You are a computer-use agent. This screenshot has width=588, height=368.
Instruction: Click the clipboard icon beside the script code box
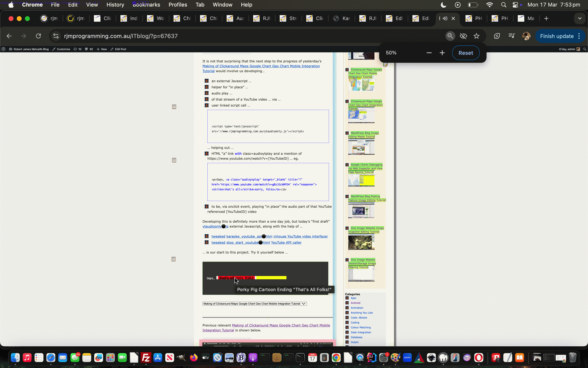174,107
